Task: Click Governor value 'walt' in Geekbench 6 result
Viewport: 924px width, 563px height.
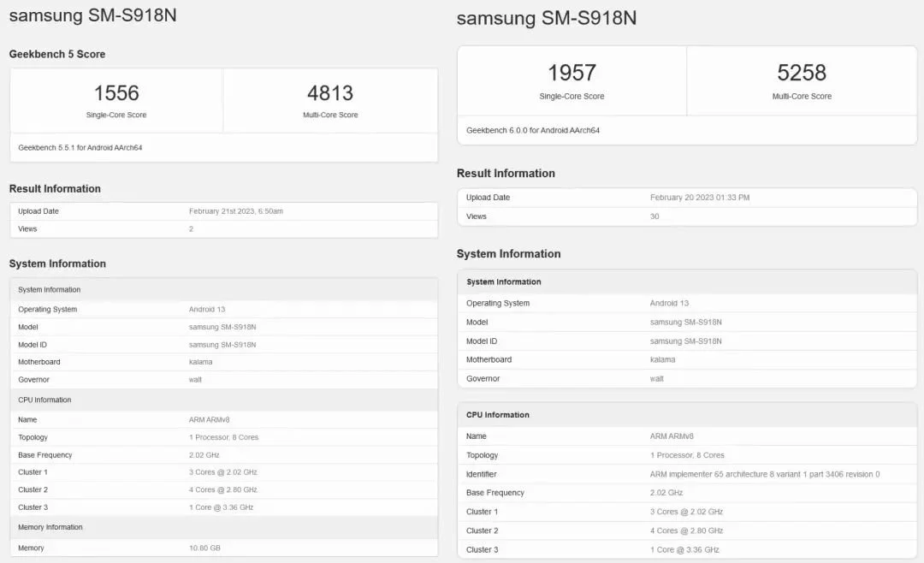Action: pos(656,378)
